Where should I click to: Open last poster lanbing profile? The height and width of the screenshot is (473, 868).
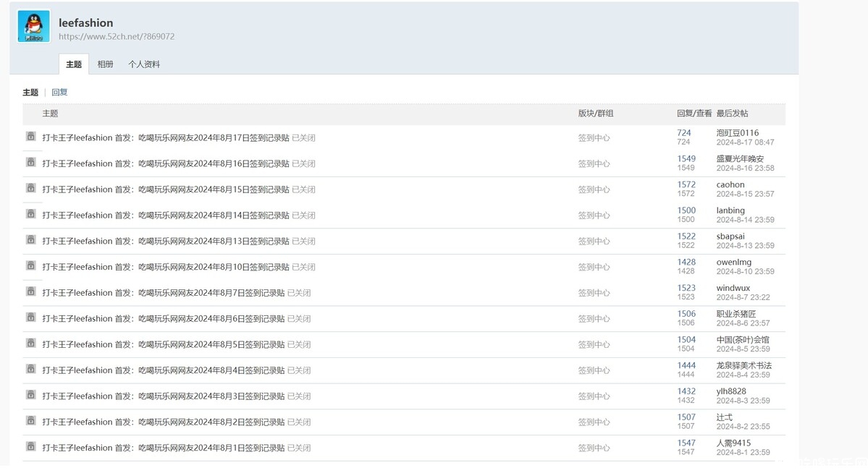[730, 210]
